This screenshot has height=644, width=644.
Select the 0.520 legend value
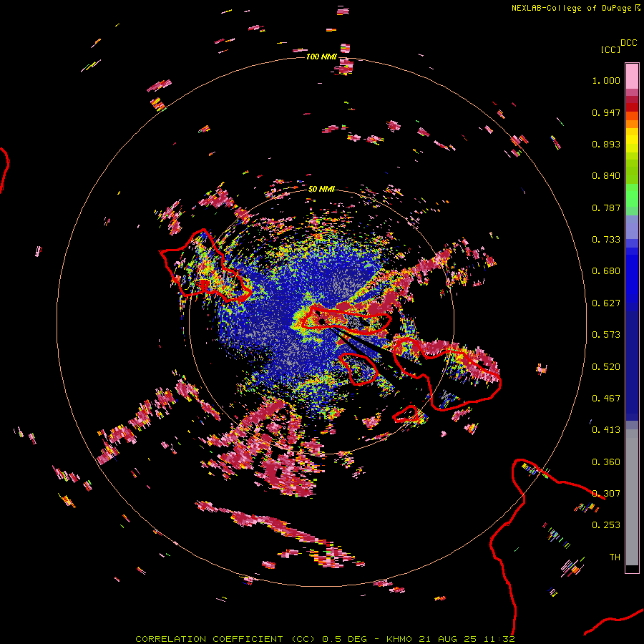click(606, 367)
